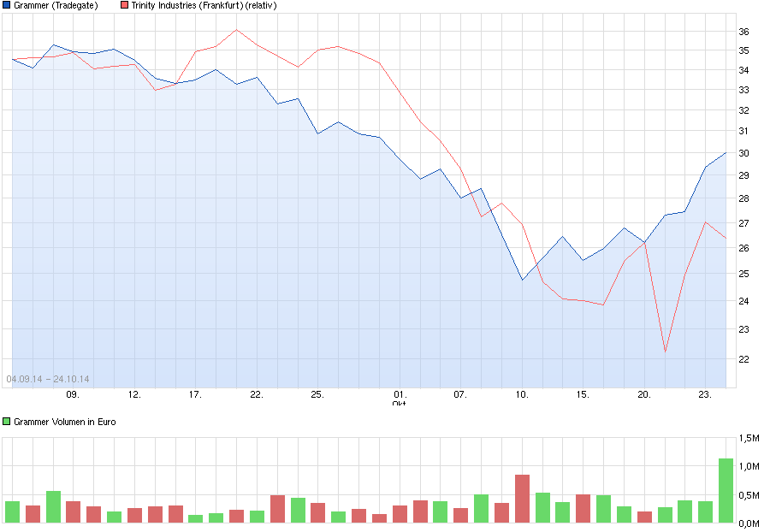Image resolution: width=776 pixels, height=532 pixels.
Task: Click the Grammer (Tradegate) legend label
Action: click(56, 5)
